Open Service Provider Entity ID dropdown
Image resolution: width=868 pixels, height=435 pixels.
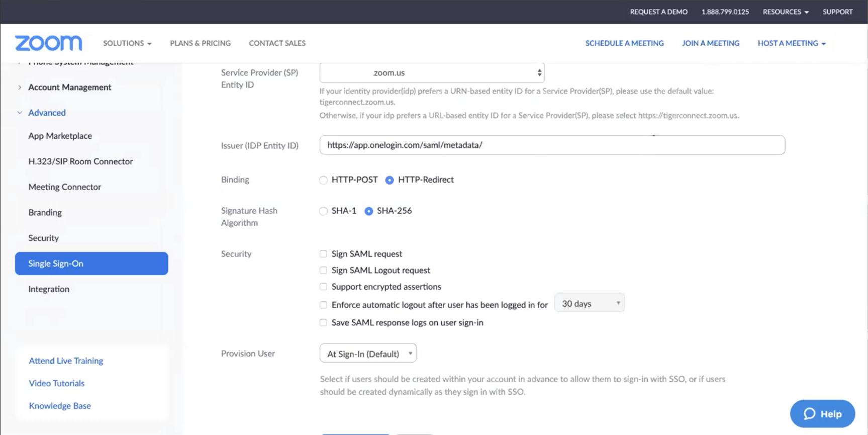(432, 73)
